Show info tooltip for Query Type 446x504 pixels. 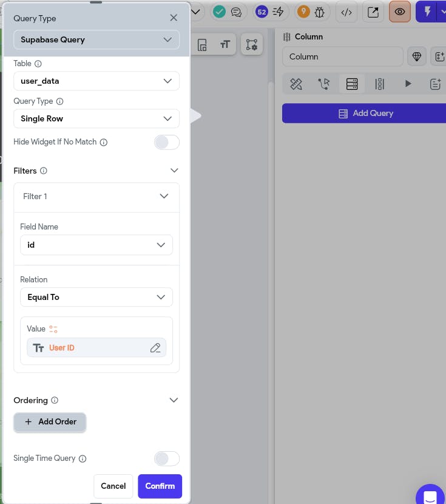[59, 101]
